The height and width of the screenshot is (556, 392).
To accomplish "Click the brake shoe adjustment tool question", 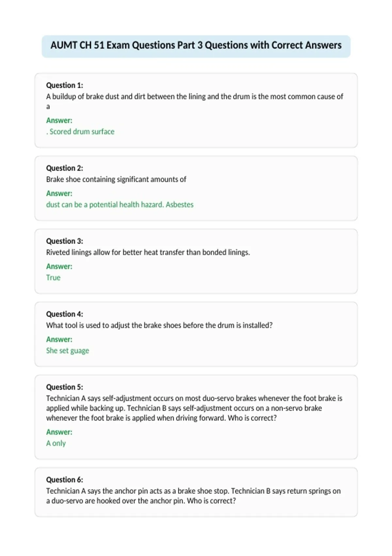I will [x=159, y=325].
